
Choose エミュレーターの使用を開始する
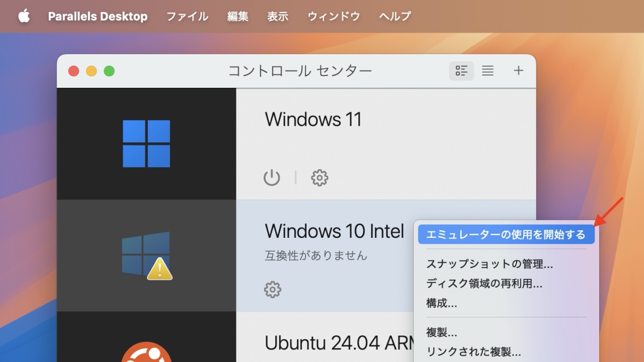[x=506, y=234]
